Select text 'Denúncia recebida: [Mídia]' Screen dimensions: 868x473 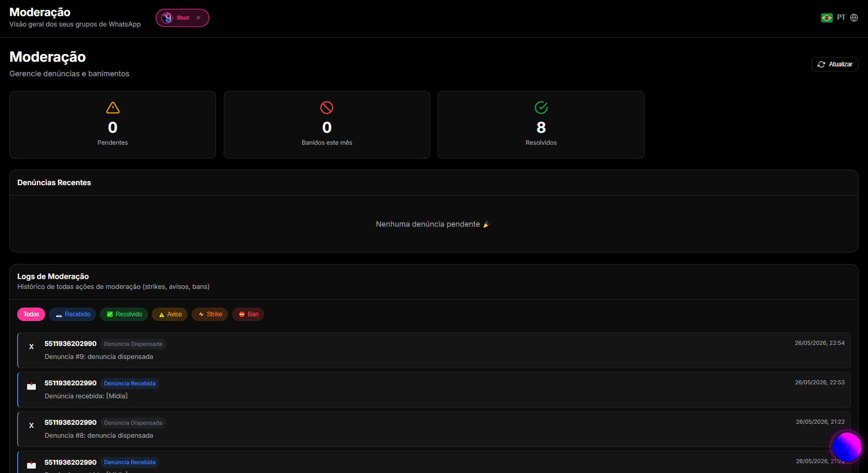(x=86, y=396)
